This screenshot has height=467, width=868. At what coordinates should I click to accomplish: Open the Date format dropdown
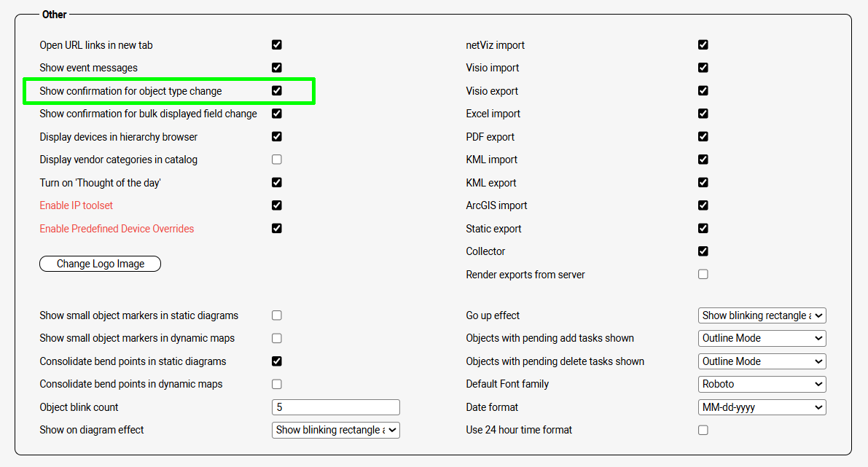tap(762, 407)
